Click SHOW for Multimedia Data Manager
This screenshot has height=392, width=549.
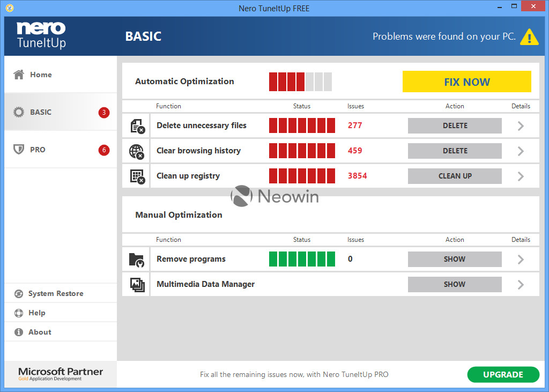(x=455, y=284)
